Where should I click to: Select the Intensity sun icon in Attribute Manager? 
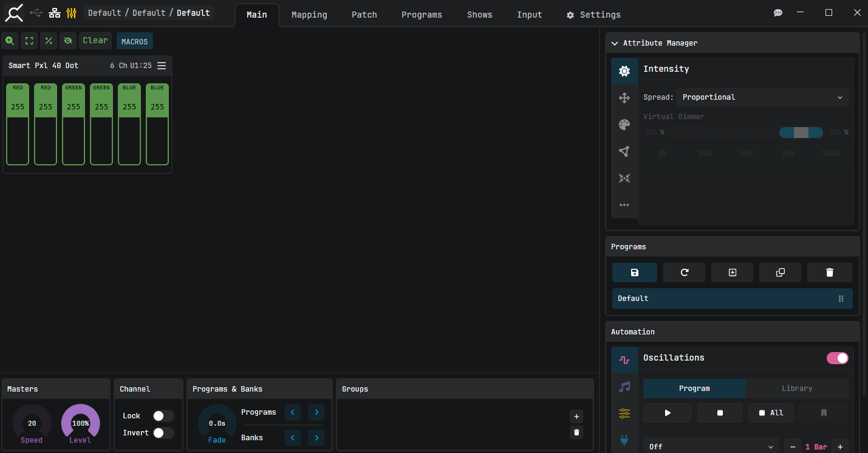[624, 71]
